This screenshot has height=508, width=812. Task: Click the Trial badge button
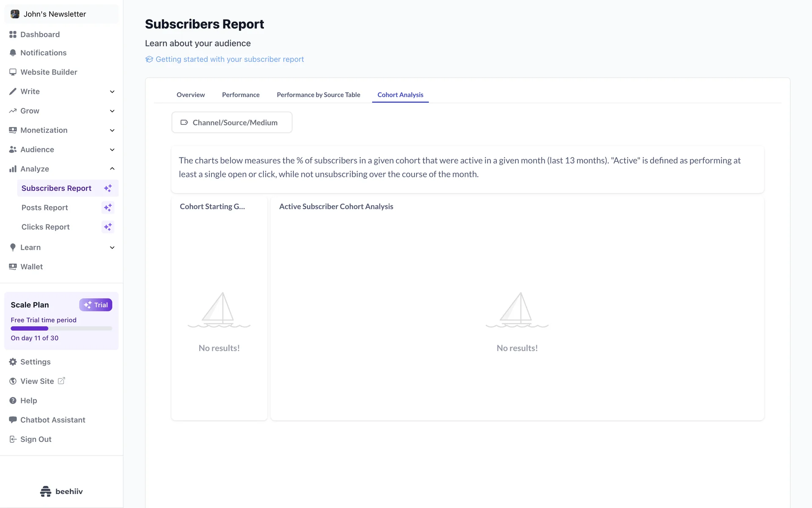(x=96, y=305)
